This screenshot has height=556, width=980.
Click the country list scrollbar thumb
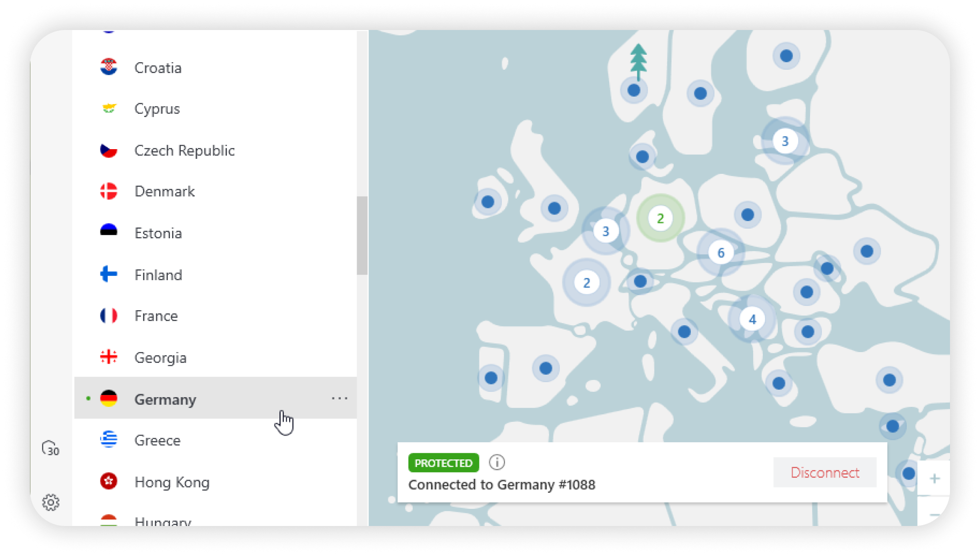(362, 235)
